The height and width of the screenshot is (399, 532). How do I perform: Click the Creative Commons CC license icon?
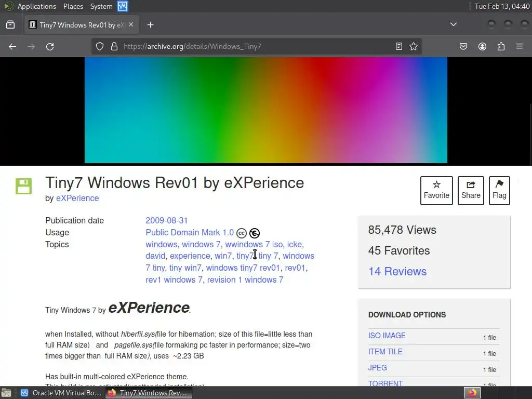(x=242, y=233)
